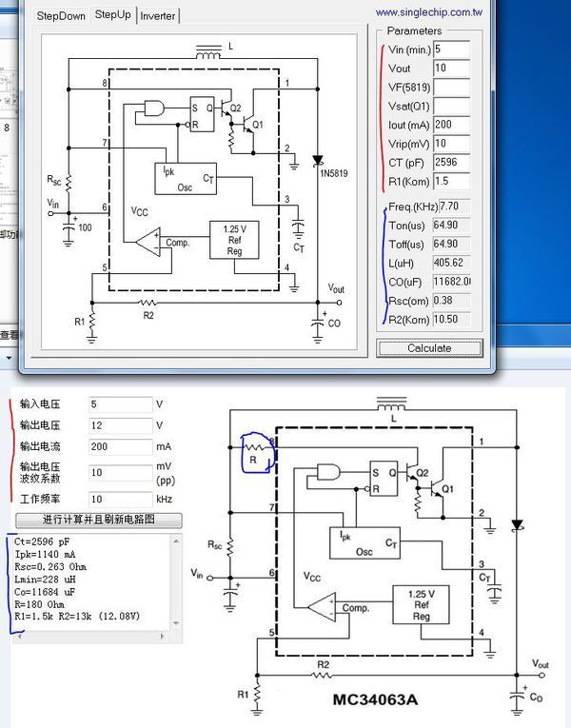The width and height of the screenshot is (571, 728).
Task: Click the 输出电流 field showing 200
Action: [121, 446]
